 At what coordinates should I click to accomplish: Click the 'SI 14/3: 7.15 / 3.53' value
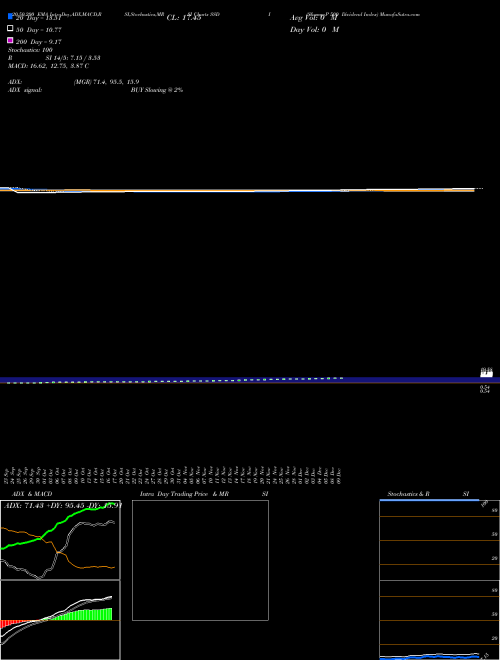tap(73, 58)
